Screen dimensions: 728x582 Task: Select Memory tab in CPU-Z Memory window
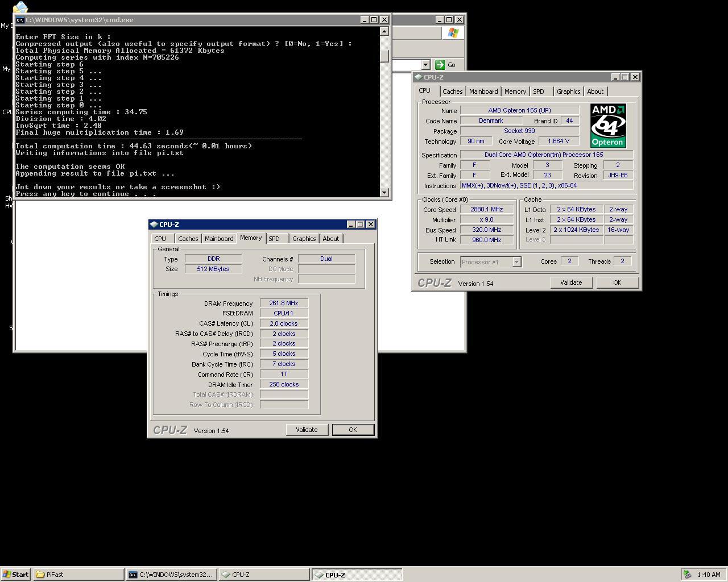tap(251, 238)
